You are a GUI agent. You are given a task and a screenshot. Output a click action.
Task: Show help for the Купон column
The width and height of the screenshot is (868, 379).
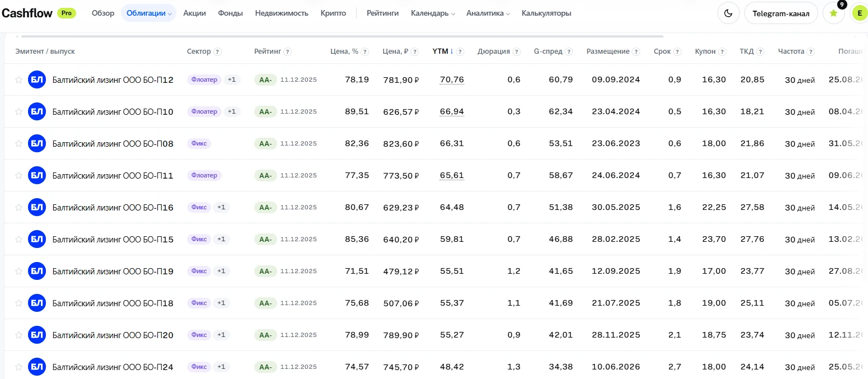coord(722,52)
